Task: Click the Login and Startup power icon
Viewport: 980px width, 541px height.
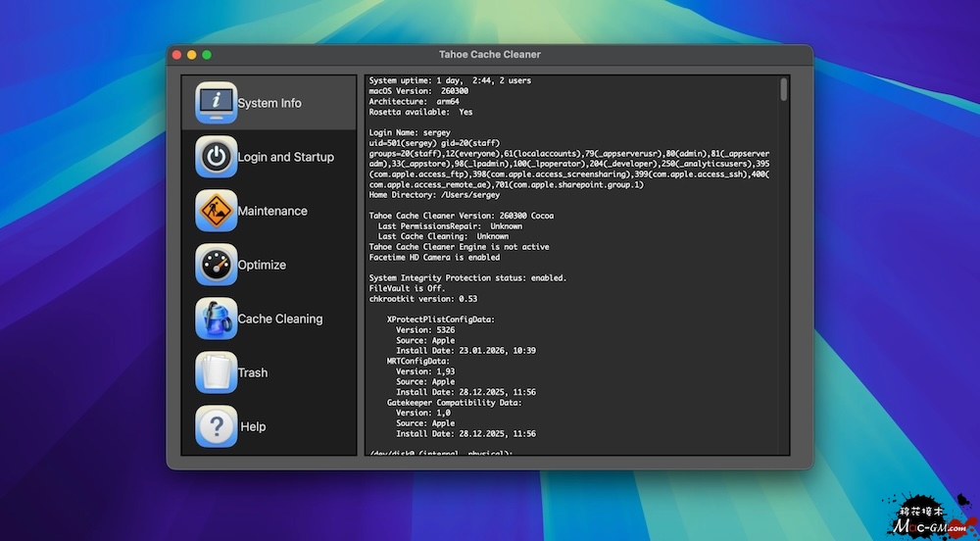Action: (x=216, y=157)
